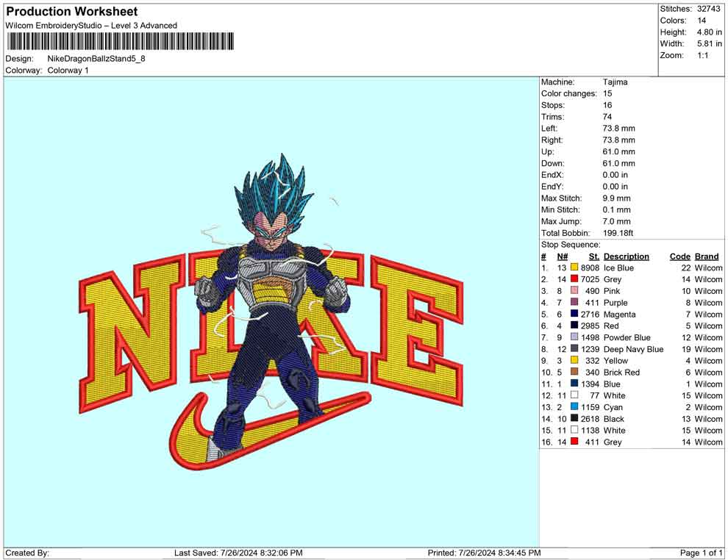This screenshot has width=728, height=560.
Task: Click the Black thread color swatch
Action: (574, 419)
